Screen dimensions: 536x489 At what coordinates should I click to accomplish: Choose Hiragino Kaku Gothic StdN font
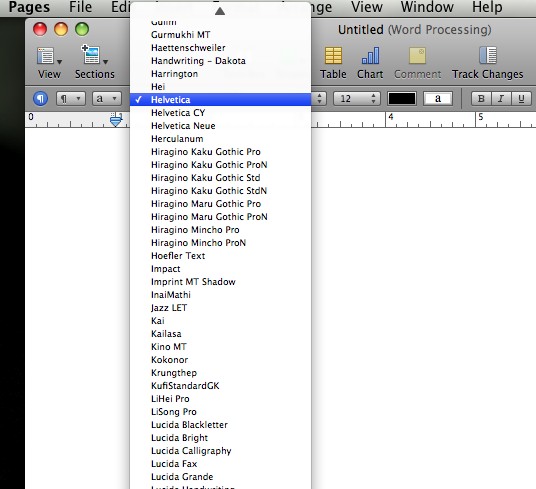coord(220,191)
